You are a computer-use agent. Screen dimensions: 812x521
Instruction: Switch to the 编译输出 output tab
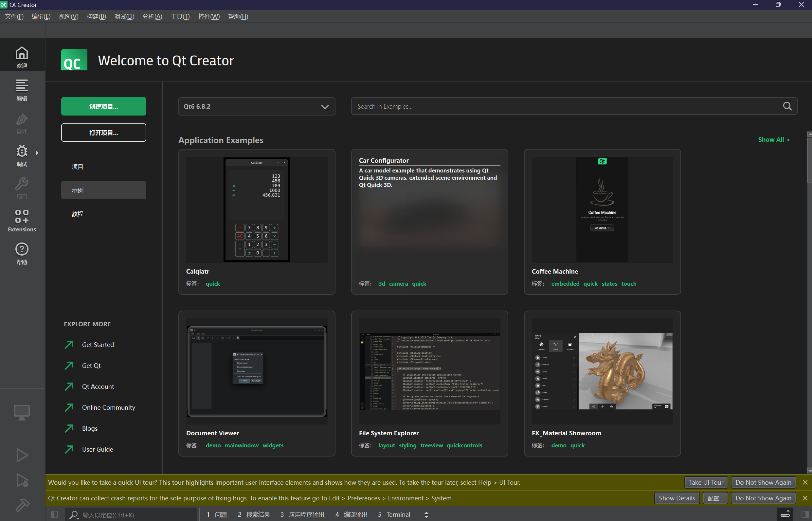(352, 514)
